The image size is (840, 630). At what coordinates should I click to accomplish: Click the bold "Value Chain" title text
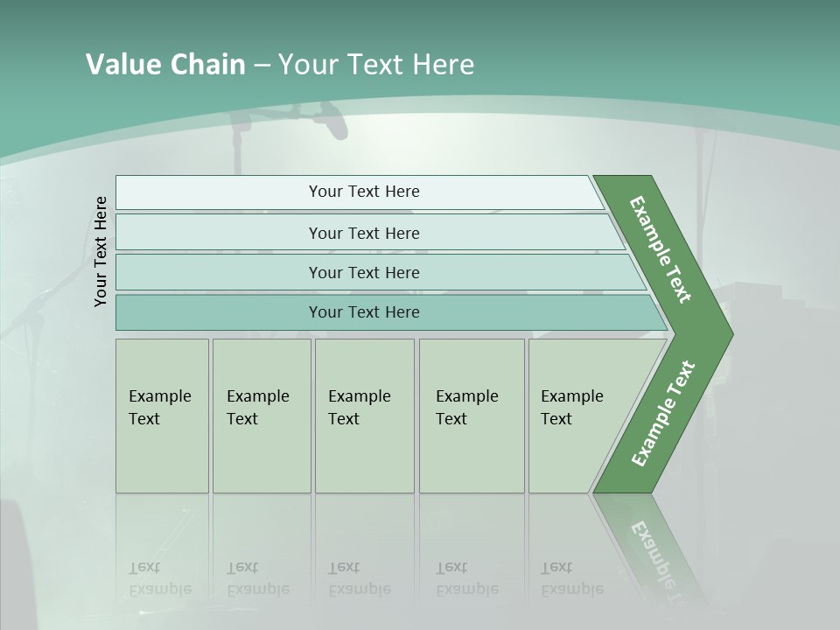coord(165,65)
